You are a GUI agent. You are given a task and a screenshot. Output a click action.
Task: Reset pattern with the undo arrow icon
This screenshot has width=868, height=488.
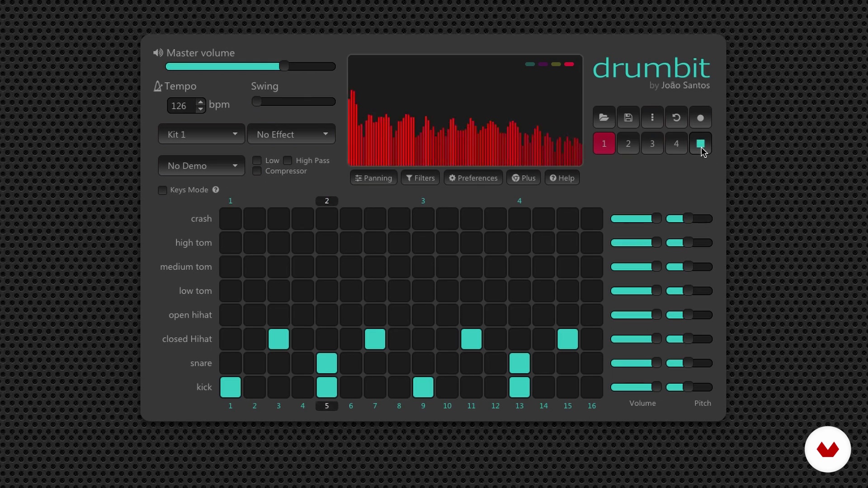click(x=676, y=117)
